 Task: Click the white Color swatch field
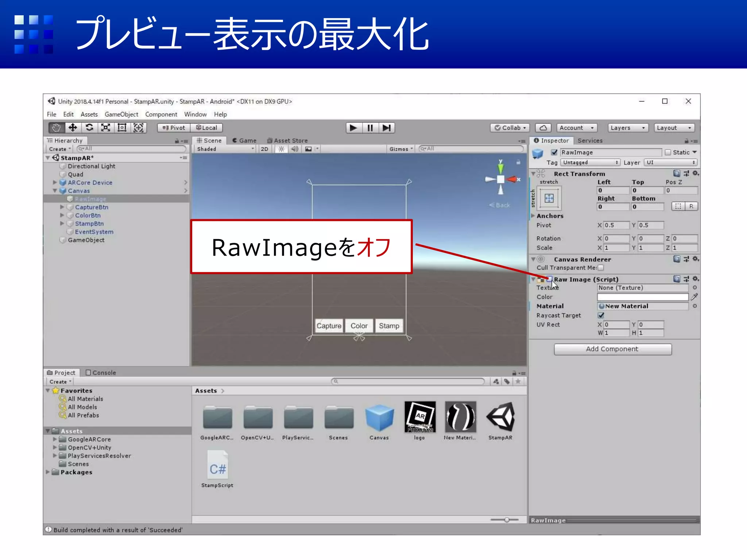pos(643,297)
